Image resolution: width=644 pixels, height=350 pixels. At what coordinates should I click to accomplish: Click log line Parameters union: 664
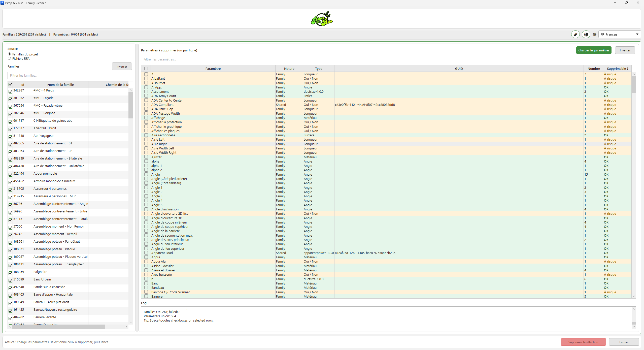[160, 316]
